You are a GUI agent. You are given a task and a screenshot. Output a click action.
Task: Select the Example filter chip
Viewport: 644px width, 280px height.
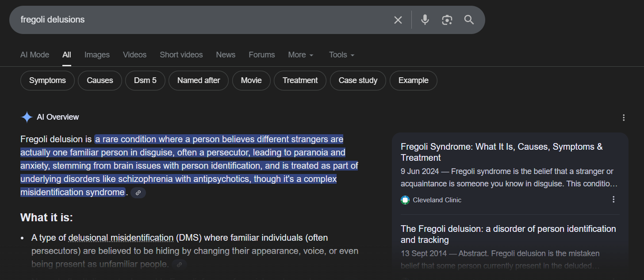click(413, 80)
